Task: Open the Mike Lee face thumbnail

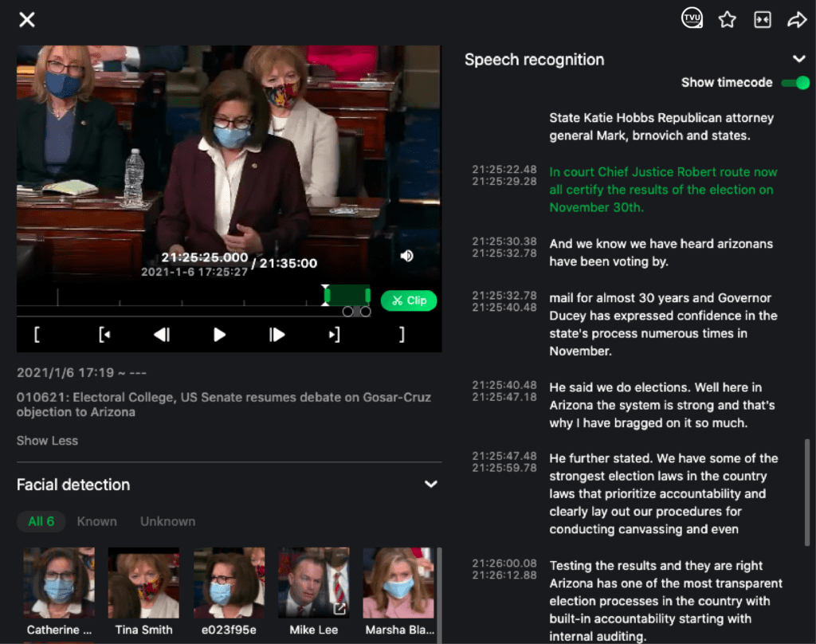Action: pyautogui.click(x=313, y=583)
